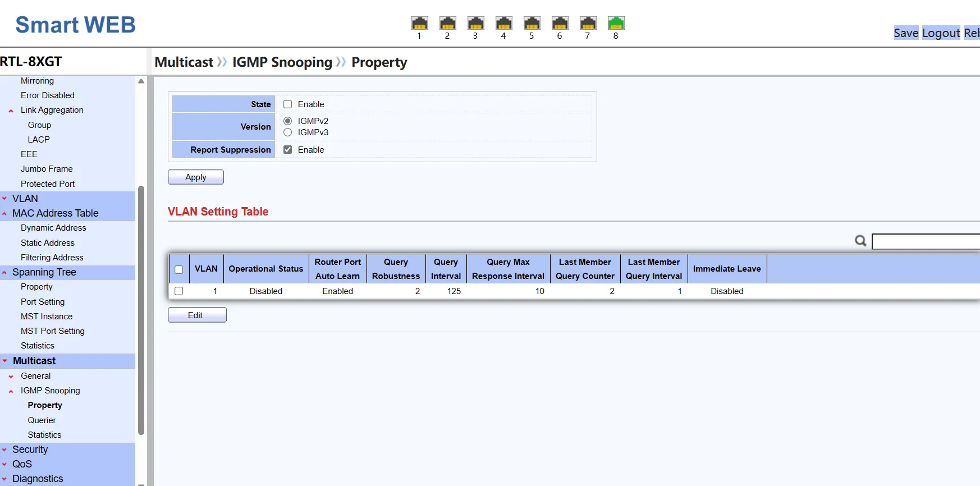Viewport: 980px width, 486px height.
Task: Click the VLAN table search field
Action: click(x=925, y=241)
